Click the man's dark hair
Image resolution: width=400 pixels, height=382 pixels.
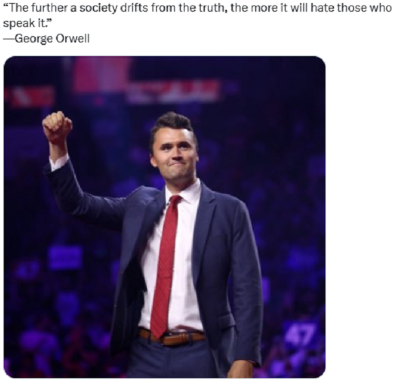(x=172, y=125)
